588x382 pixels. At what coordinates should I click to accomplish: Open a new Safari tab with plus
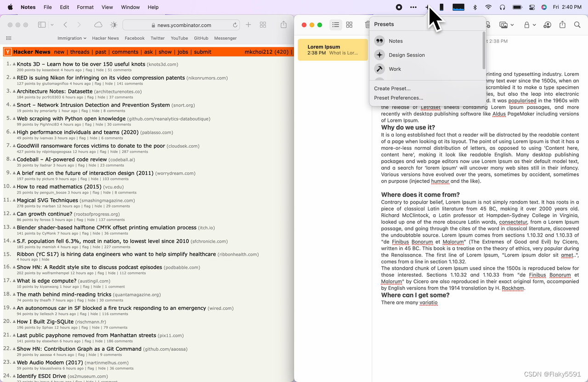point(249,25)
